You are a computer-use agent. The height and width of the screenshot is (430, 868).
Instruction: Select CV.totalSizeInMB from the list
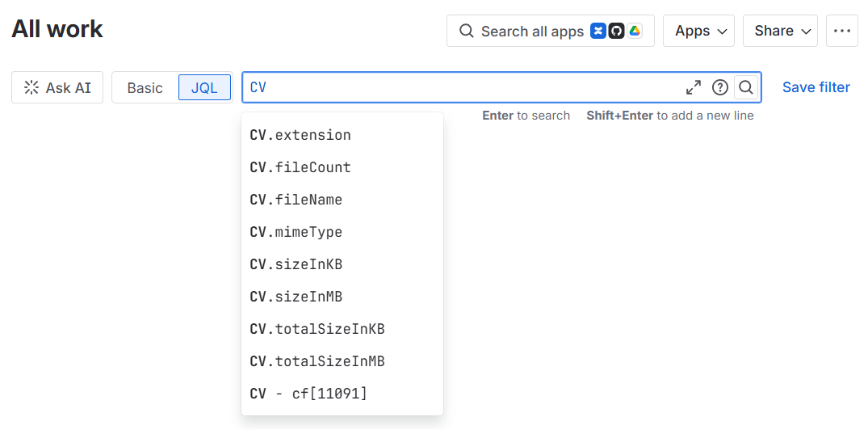[x=342, y=361]
